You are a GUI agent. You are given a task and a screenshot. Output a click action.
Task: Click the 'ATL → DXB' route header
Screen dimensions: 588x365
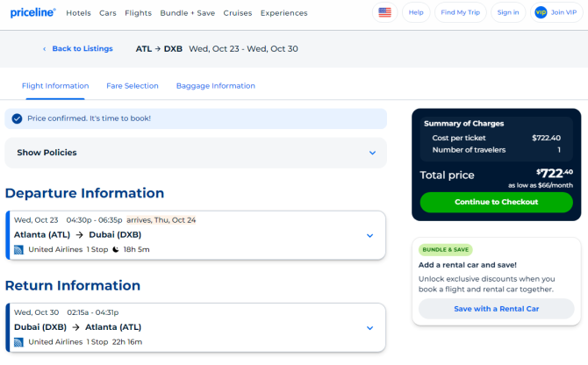159,49
